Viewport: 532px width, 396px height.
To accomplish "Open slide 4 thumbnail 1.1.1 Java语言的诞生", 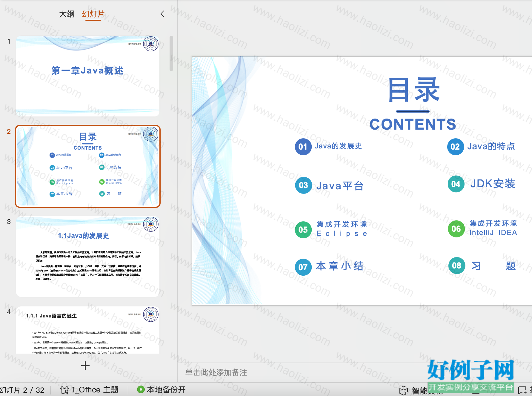I will coord(88,330).
